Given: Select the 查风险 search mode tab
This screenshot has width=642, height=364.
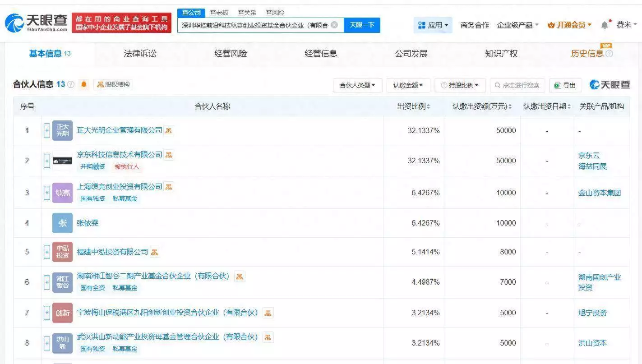Looking at the screenshot, I should coord(275,13).
